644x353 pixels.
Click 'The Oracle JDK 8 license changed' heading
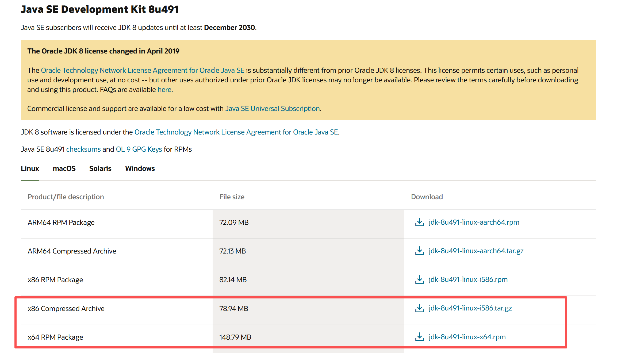(103, 51)
